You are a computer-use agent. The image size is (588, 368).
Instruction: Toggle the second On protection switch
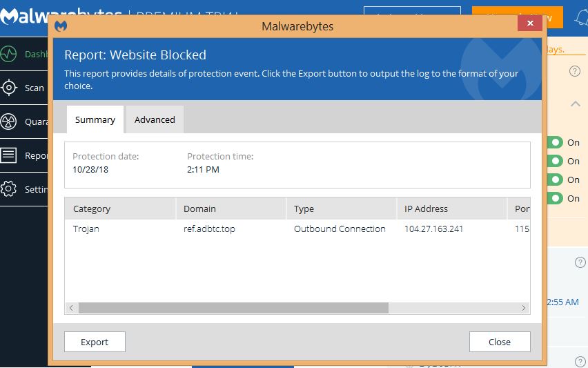click(x=555, y=162)
